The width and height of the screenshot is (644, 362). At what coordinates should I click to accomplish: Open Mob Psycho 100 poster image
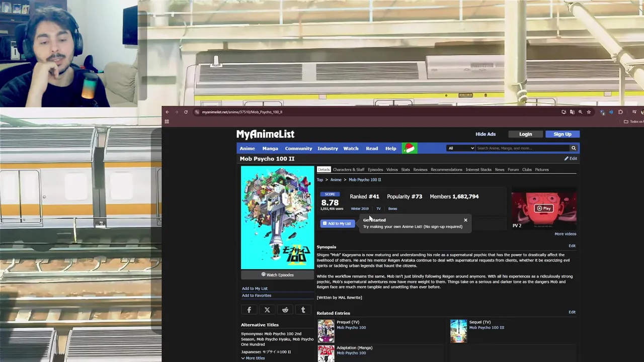[277, 218]
